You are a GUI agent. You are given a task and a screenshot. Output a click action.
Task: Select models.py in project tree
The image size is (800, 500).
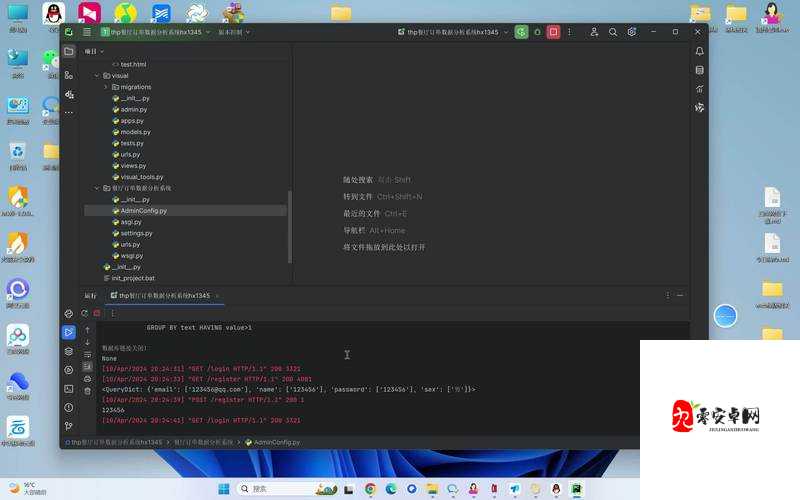tap(136, 132)
